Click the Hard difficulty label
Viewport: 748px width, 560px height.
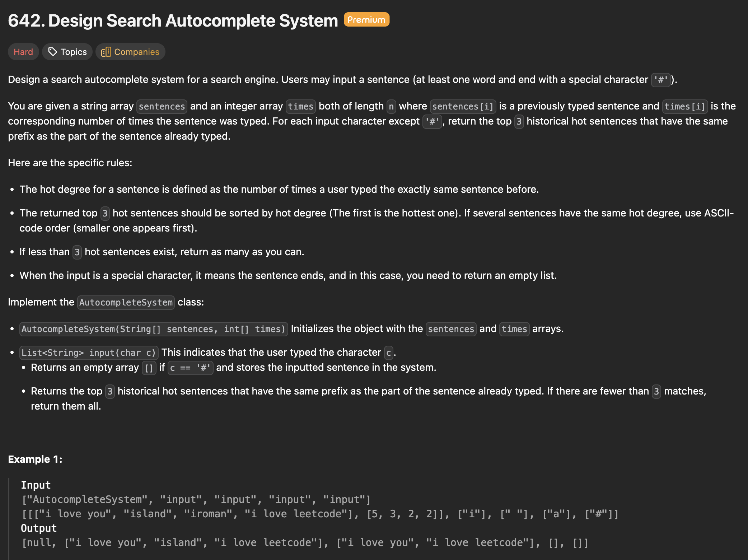[23, 52]
